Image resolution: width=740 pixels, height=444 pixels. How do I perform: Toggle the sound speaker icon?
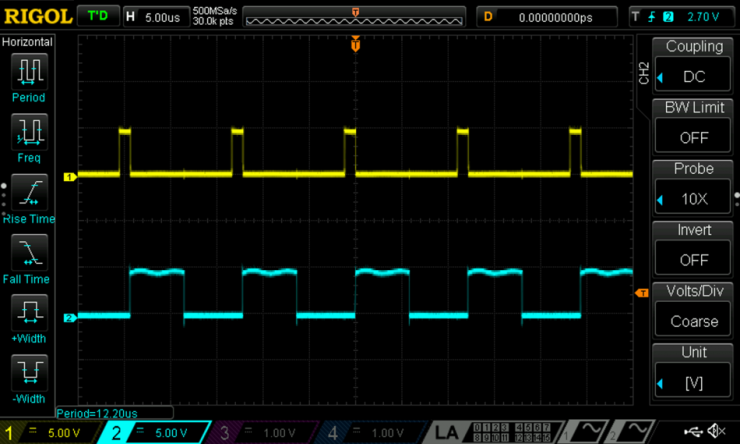point(717,431)
